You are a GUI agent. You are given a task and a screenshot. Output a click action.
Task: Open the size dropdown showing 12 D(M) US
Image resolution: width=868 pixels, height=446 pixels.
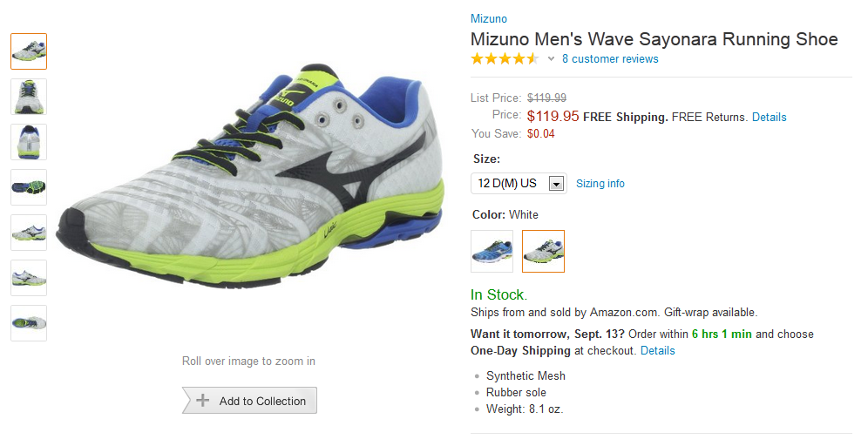click(x=518, y=184)
